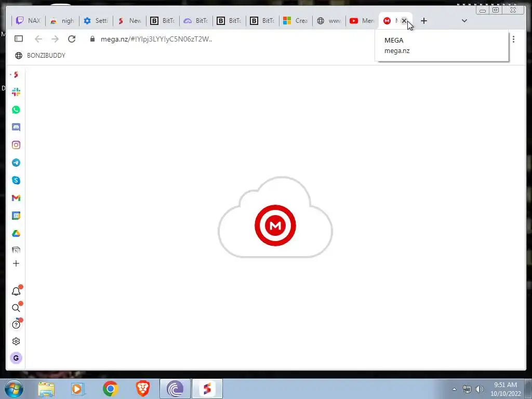
Task: Open Slack in the sidebar
Action: pos(16,92)
